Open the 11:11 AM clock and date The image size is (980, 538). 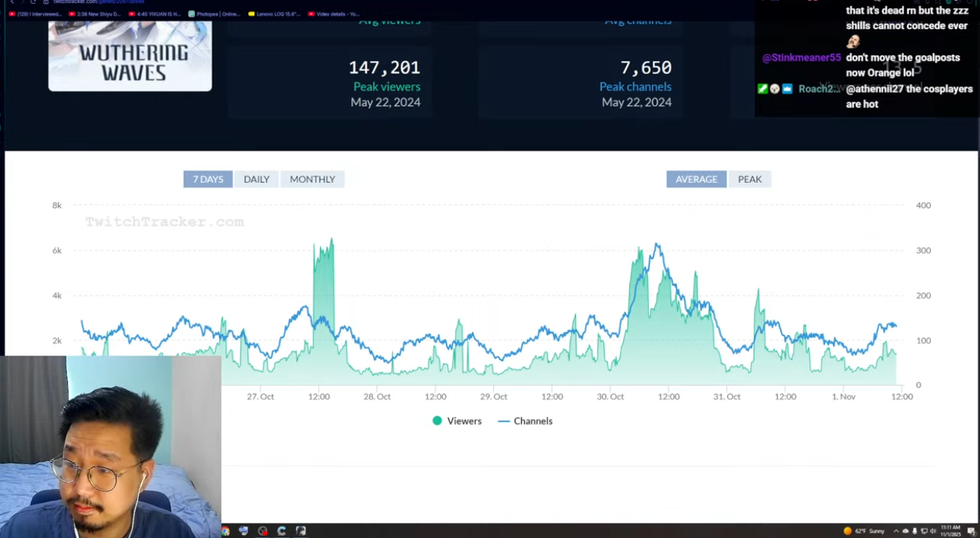(951, 531)
